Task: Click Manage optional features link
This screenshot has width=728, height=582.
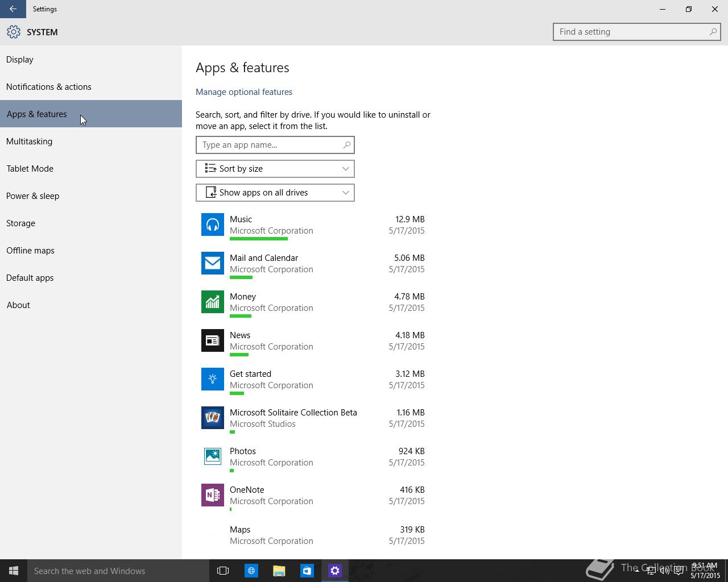Action: point(244,92)
